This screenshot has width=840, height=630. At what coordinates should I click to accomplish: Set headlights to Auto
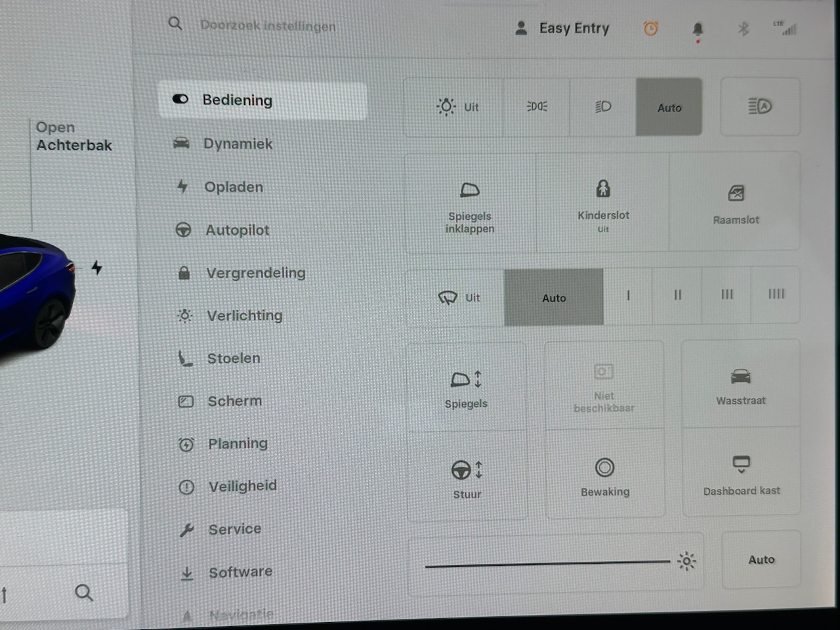669,108
